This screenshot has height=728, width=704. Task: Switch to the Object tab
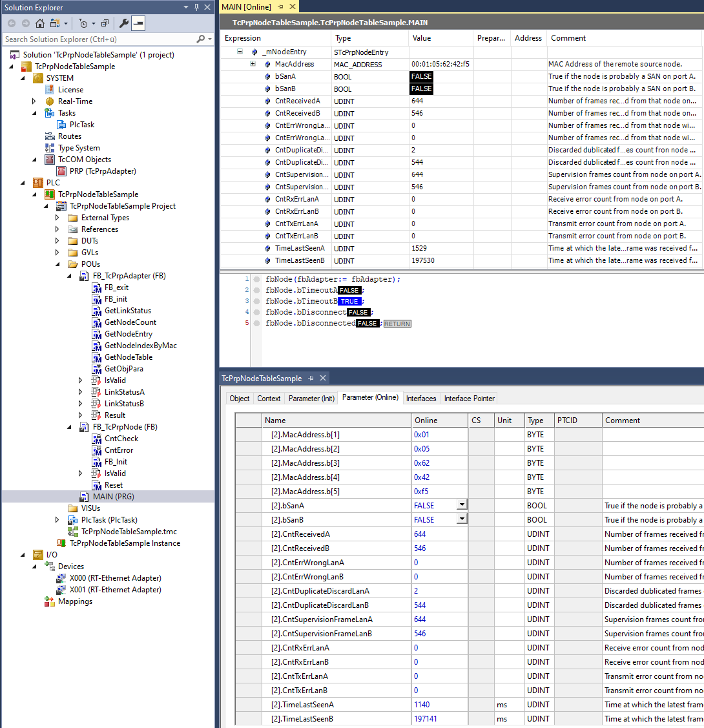[x=240, y=399]
